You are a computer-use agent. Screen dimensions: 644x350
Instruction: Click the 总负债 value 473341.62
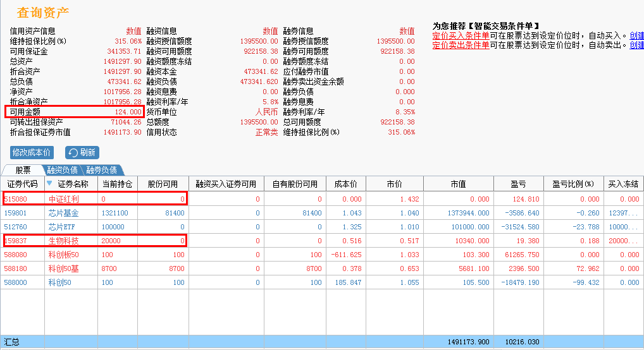coord(124,81)
